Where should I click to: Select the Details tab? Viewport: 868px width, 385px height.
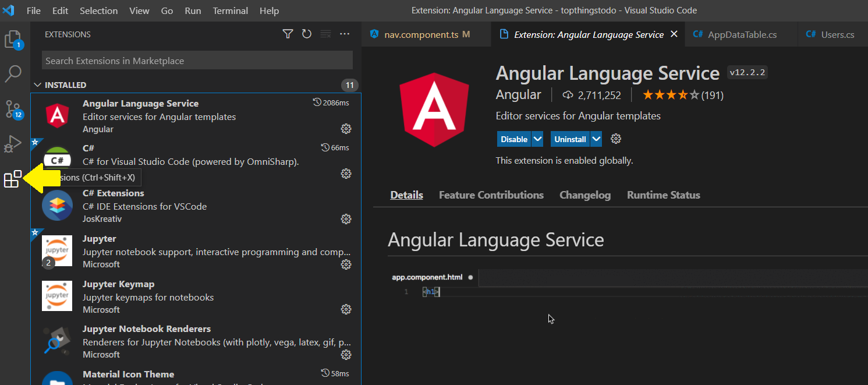point(406,195)
